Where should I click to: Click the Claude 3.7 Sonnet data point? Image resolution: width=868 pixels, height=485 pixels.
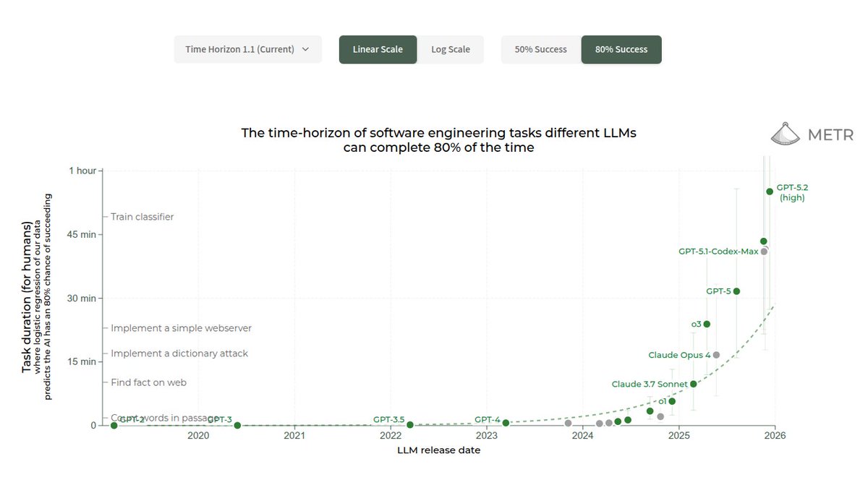pyautogui.click(x=694, y=384)
